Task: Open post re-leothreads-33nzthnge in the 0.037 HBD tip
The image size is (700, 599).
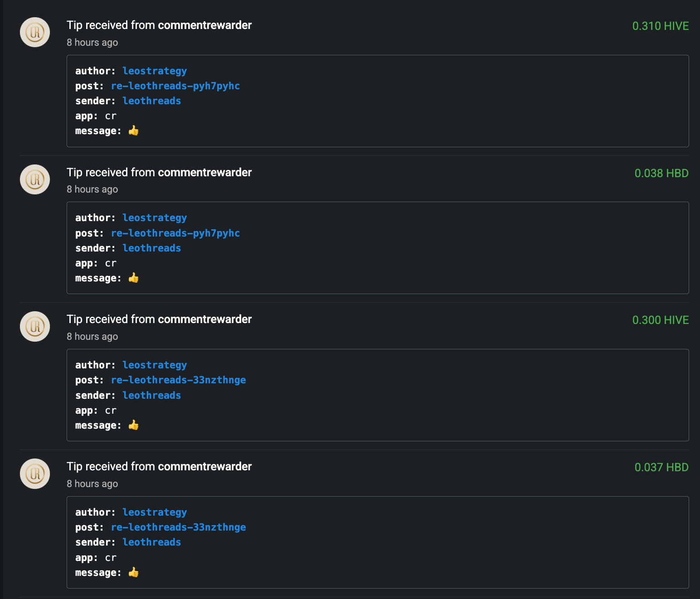Action: point(179,527)
